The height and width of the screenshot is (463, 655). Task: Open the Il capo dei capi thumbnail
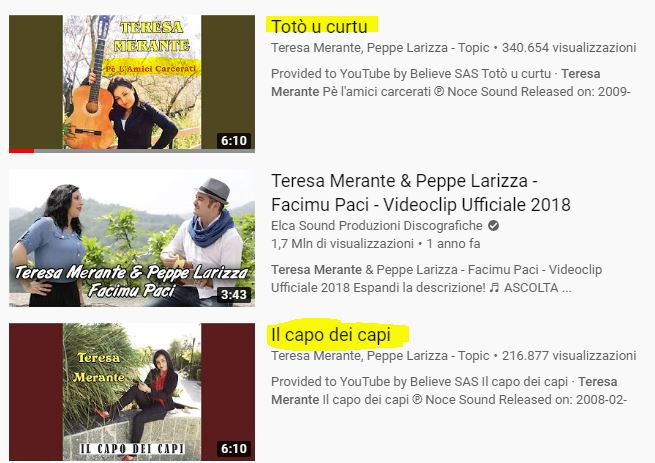pos(132,392)
